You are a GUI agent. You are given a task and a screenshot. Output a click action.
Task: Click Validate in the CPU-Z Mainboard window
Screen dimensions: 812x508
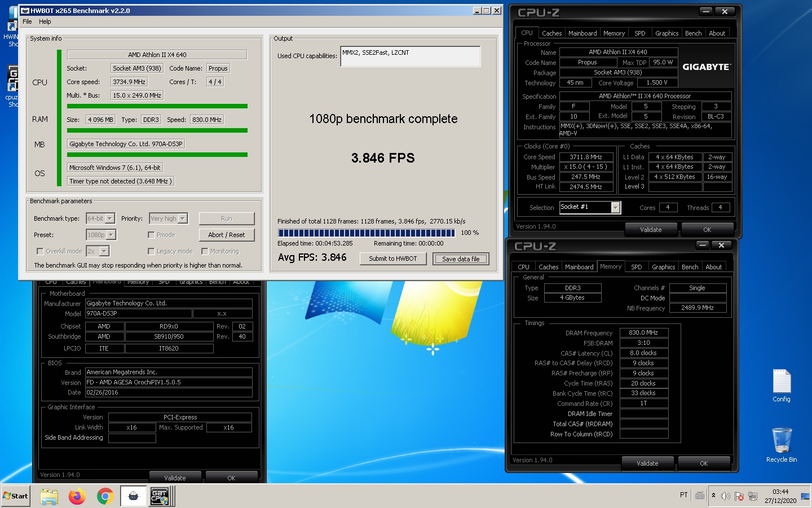click(x=175, y=478)
